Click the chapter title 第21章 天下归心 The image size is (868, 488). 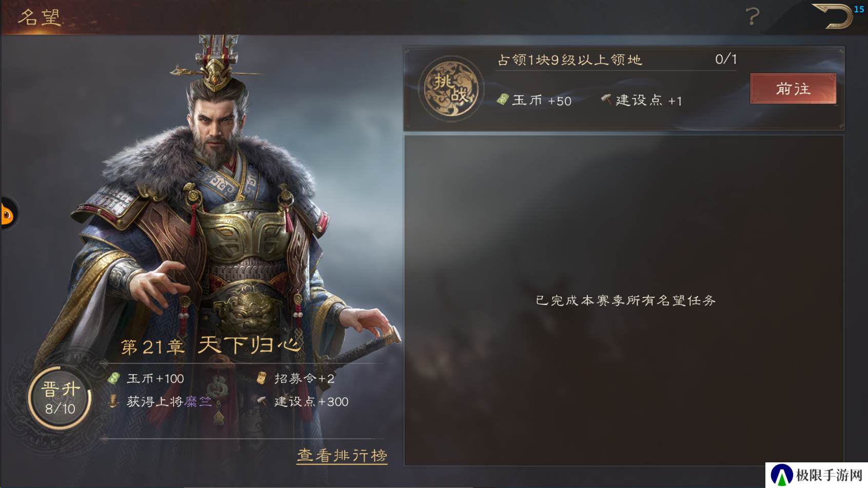pyautogui.click(x=210, y=345)
